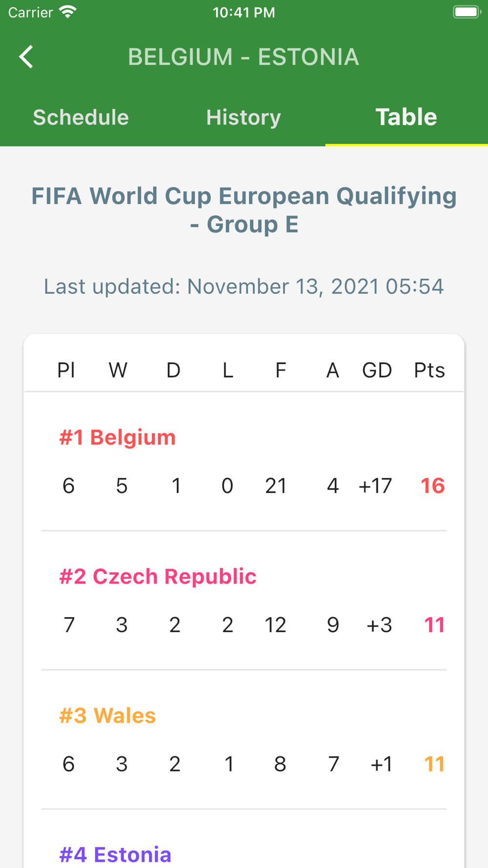Viewport: 488px width, 868px height.
Task: Tap the Last updated timestamp text
Action: point(244,287)
